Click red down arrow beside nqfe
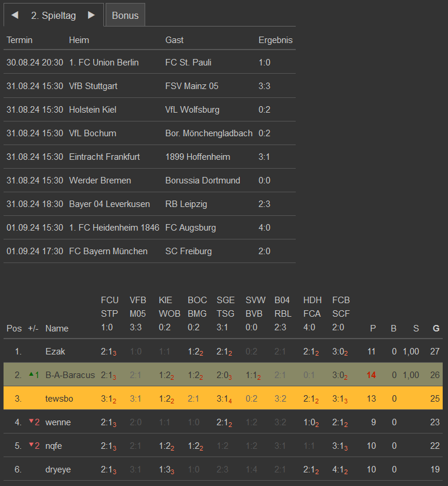The width and height of the screenshot is (448, 486). pos(32,445)
